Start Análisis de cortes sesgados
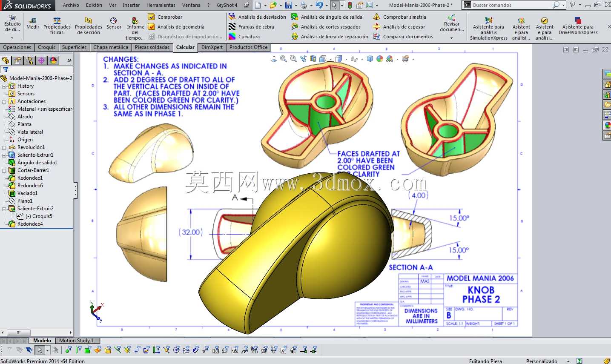 [x=326, y=27]
